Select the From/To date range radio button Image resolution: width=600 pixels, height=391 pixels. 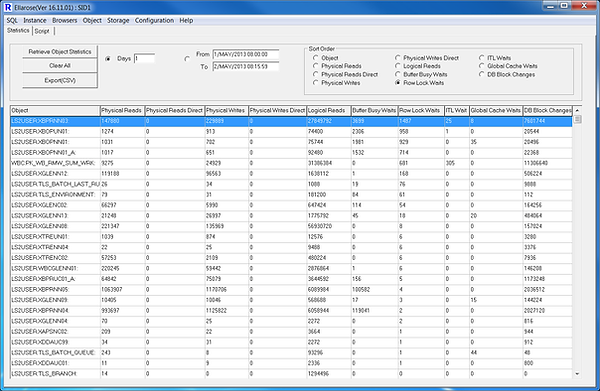tap(187, 59)
